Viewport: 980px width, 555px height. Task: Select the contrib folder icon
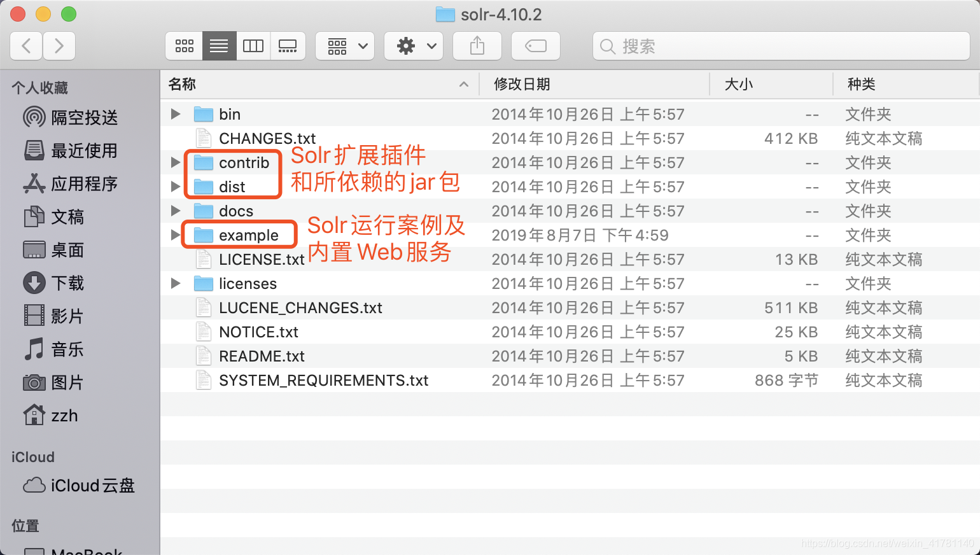204,162
